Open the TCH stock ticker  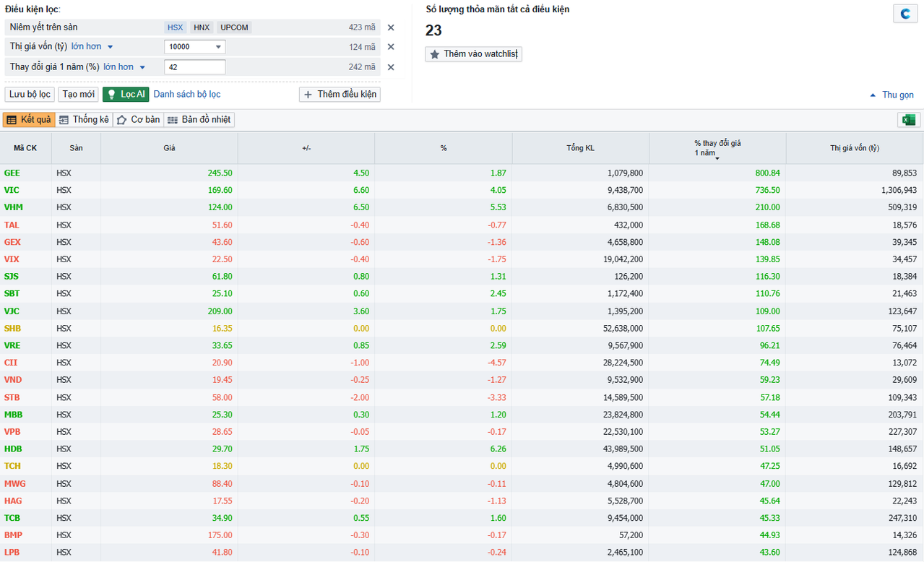pyautogui.click(x=12, y=467)
